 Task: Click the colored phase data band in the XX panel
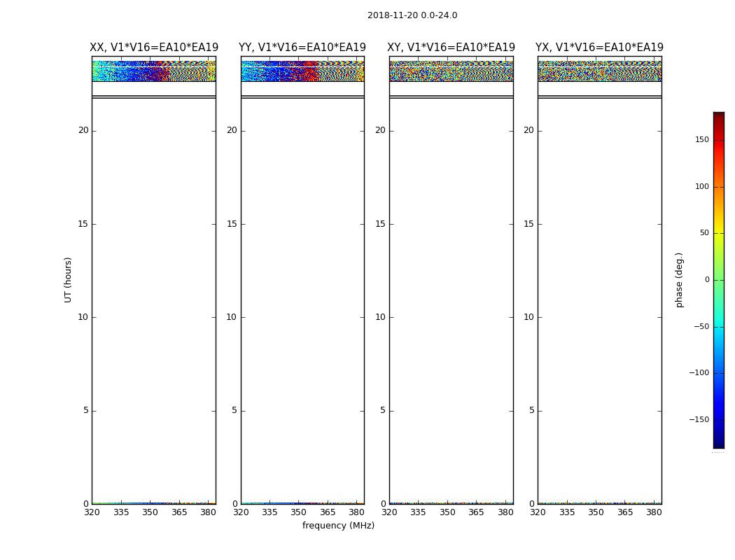pos(154,71)
